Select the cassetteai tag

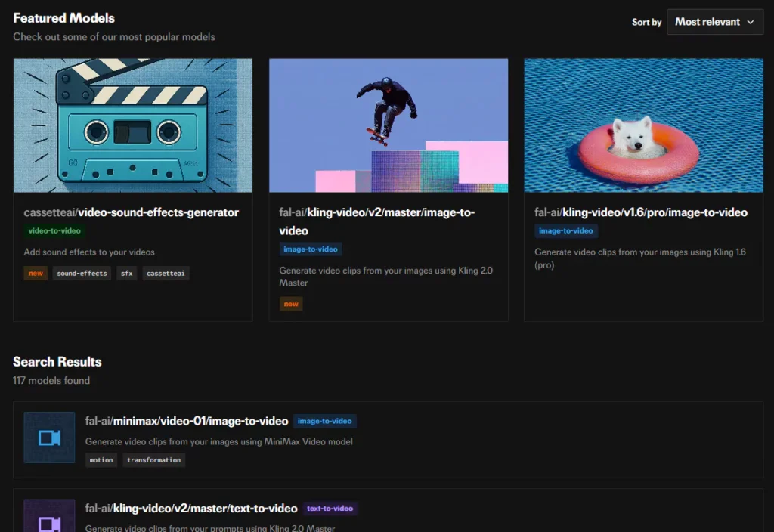point(166,274)
